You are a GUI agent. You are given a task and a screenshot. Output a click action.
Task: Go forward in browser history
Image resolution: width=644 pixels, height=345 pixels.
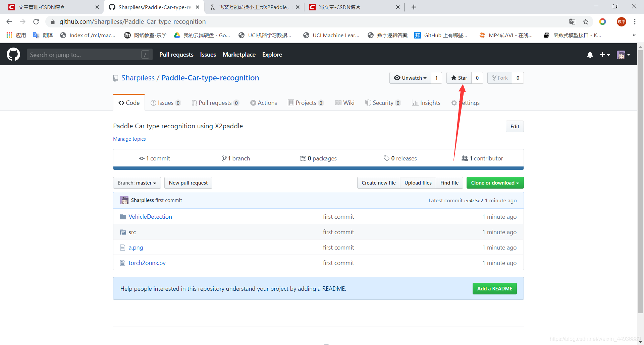[x=23, y=22]
